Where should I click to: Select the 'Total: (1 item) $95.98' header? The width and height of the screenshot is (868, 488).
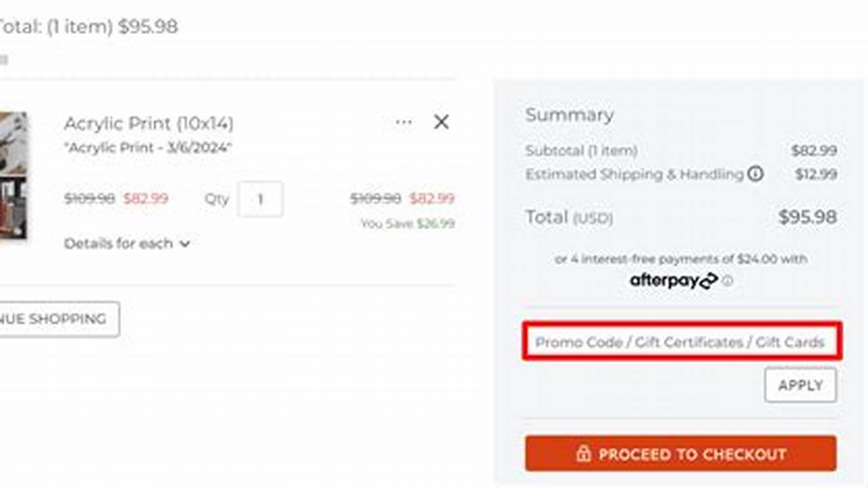pos(88,27)
